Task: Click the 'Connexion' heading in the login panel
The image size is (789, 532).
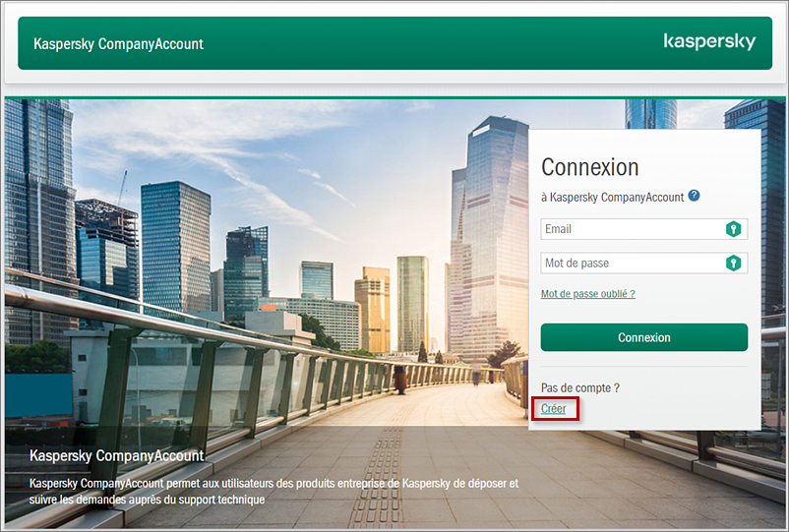Action: (589, 167)
